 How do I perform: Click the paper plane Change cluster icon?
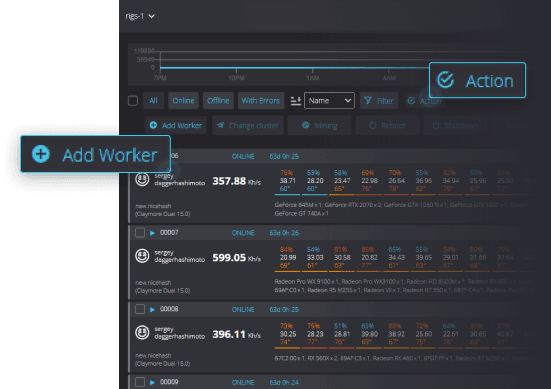[x=220, y=125]
